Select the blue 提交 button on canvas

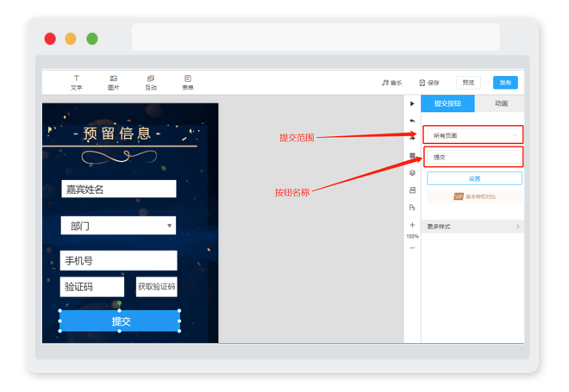point(120,321)
